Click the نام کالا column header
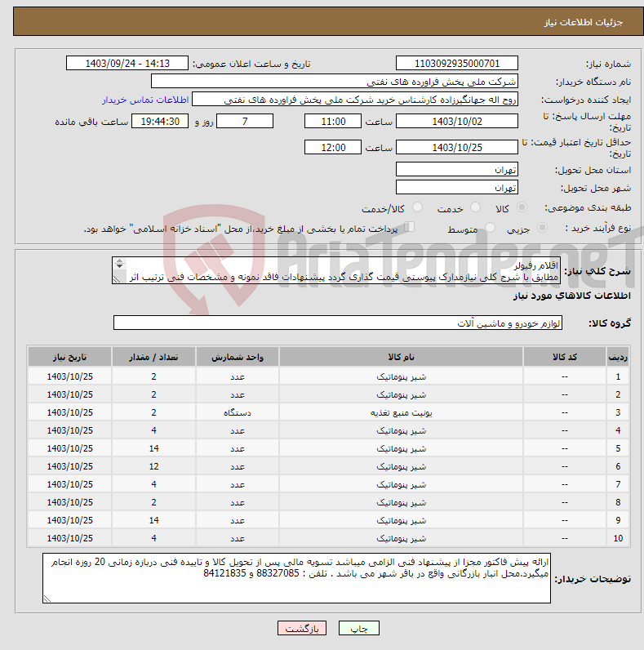644x650 pixels. tap(401, 357)
